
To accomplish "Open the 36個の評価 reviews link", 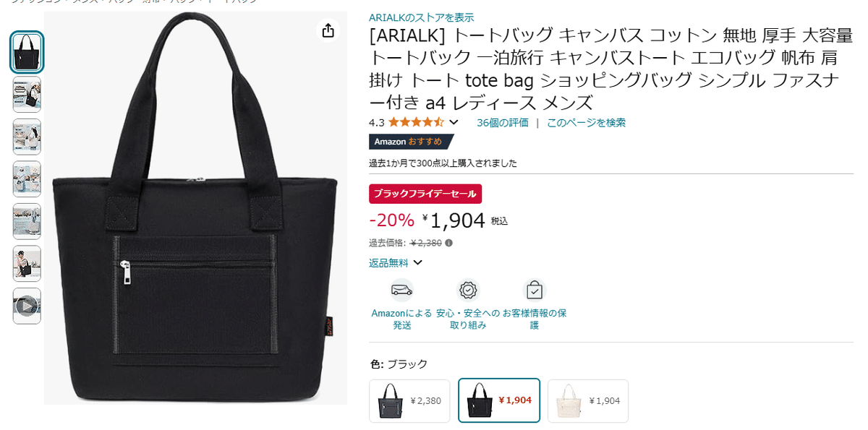I will (503, 123).
